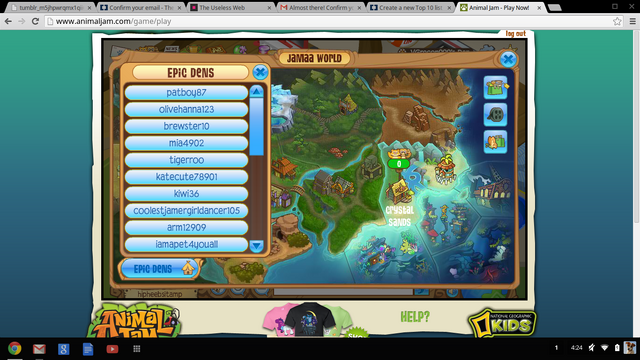Open the system tray clock showing 4:24

576,348
